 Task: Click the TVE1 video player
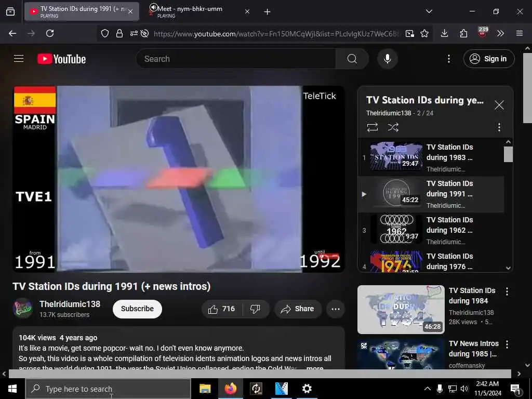[179, 179]
